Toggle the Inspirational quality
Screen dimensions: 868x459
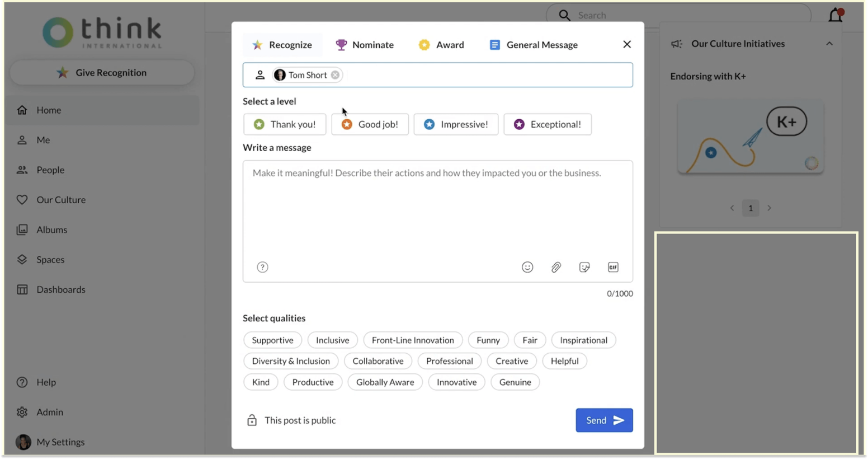click(583, 340)
